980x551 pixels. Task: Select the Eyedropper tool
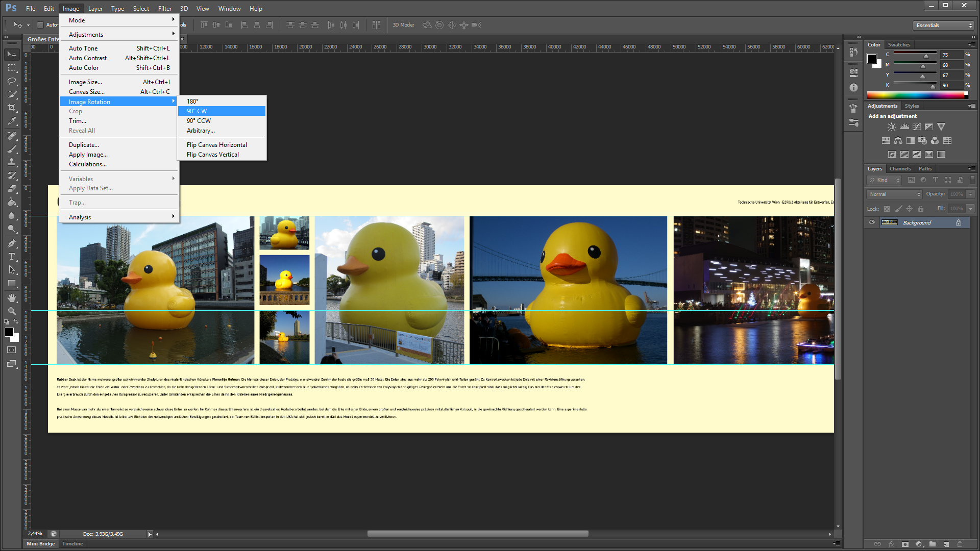click(12, 121)
